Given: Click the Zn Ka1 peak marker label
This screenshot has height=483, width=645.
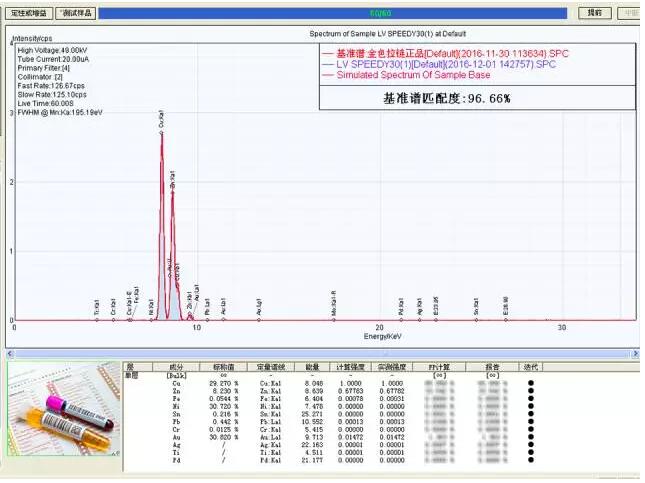Looking at the screenshot, I should 173,179.
